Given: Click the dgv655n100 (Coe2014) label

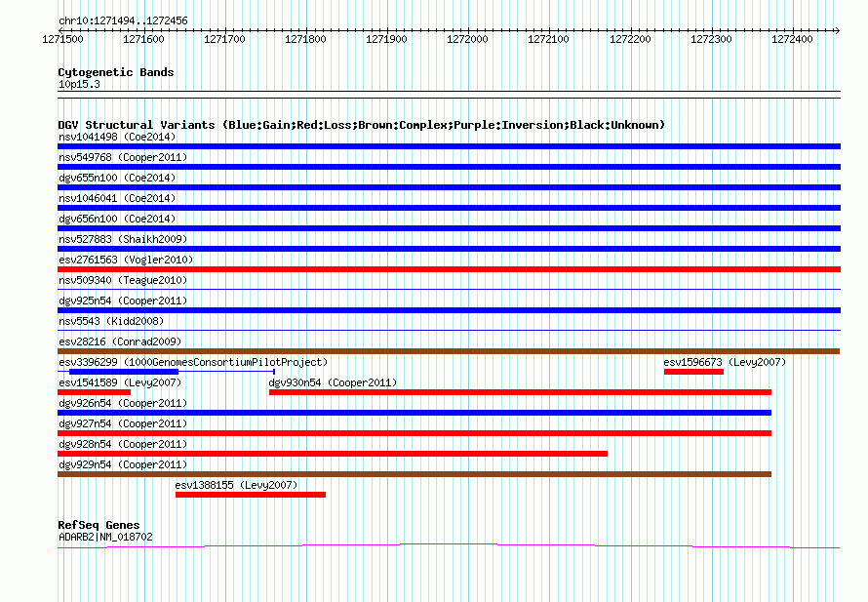Looking at the screenshot, I should point(117,178).
